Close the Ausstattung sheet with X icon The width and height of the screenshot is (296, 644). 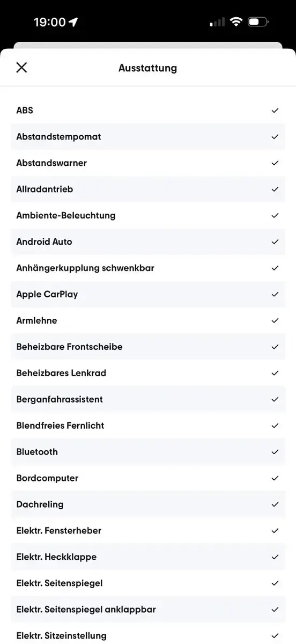[21, 68]
